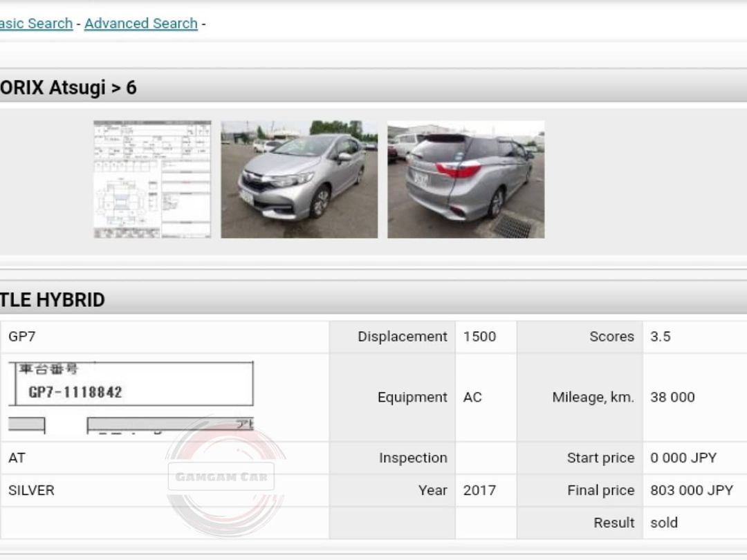Click the Mileage, km. label
Image resolution: width=747 pixels, height=560 pixels.
point(593,397)
